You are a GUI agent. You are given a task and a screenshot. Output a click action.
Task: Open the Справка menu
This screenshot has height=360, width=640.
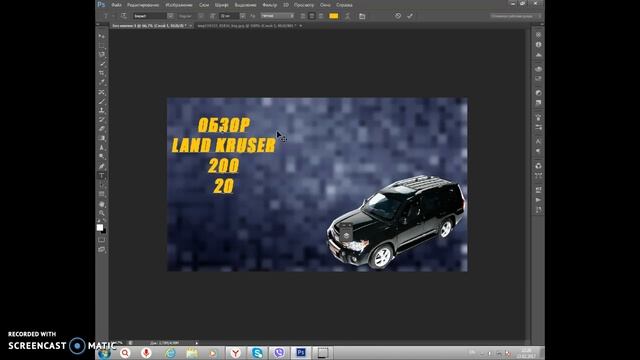344,5
